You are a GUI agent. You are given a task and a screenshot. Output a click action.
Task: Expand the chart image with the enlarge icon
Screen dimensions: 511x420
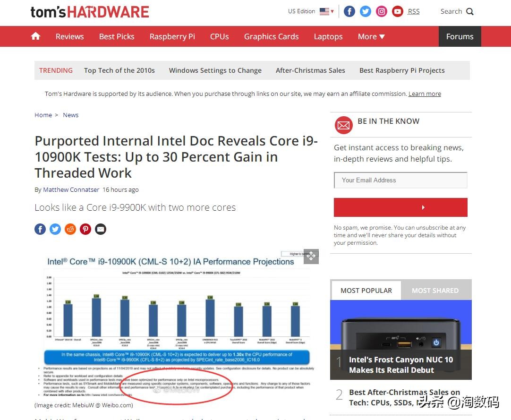[x=311, y=257]
